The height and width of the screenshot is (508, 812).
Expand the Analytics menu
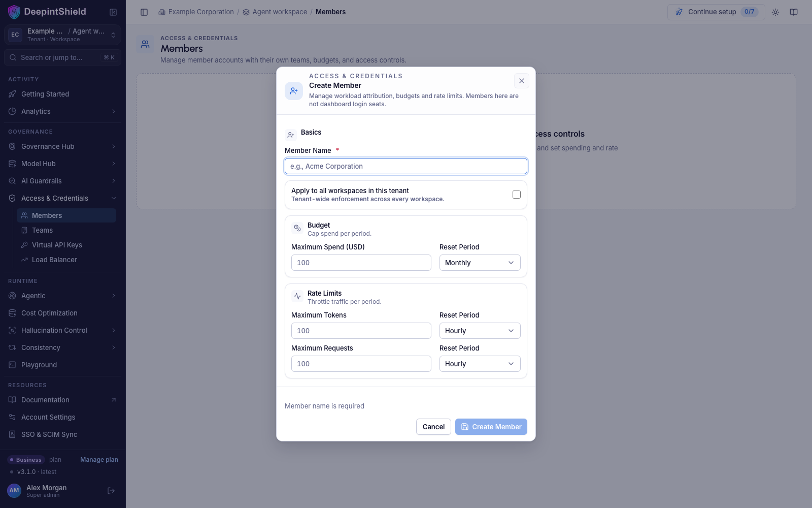pos(63,111)
